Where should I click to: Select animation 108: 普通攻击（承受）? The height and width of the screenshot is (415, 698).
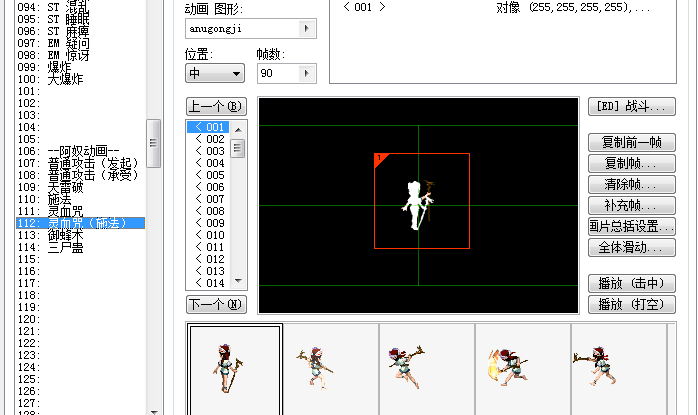(81, 175)
